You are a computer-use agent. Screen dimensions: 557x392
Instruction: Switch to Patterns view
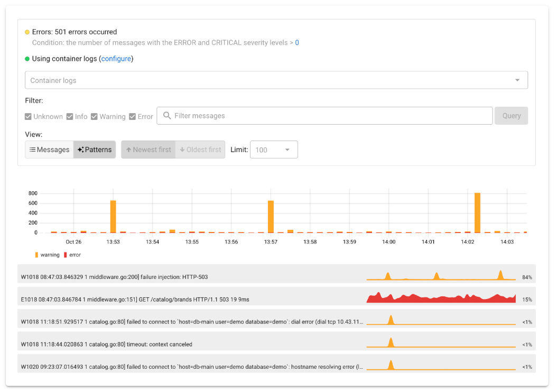coord(95,150)
